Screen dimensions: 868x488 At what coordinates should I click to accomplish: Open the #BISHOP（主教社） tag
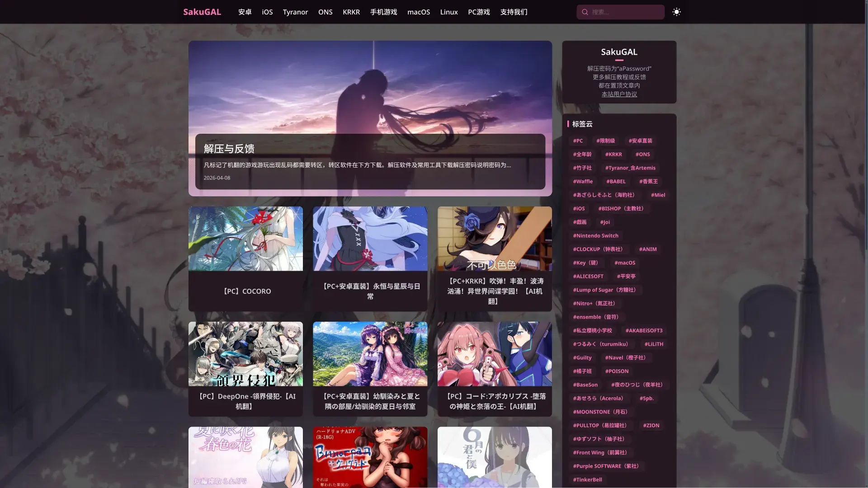click(x=622, y=209)
